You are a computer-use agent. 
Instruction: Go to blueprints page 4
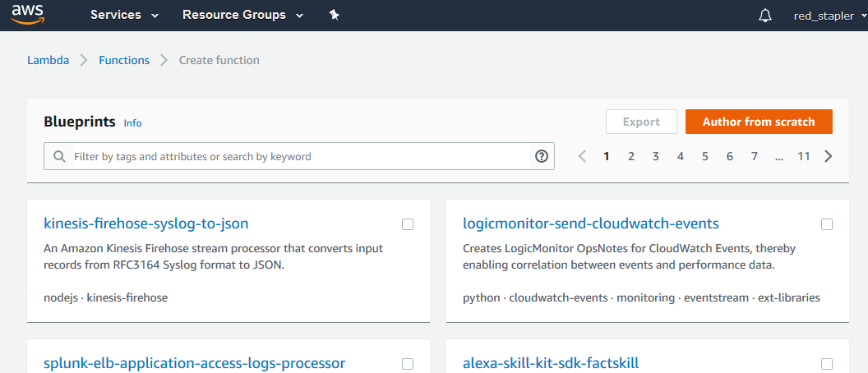[x=681, y=157]
